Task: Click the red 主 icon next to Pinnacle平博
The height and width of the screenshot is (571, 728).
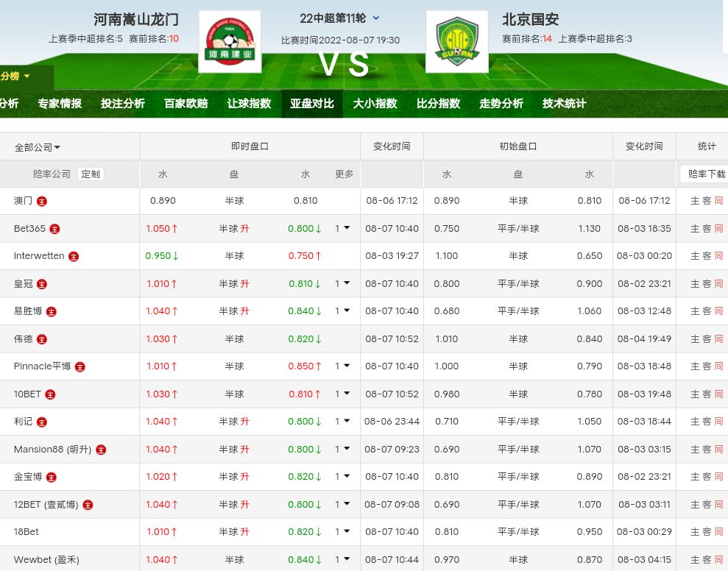Action: pyautogui.click(x=80, y=366)
